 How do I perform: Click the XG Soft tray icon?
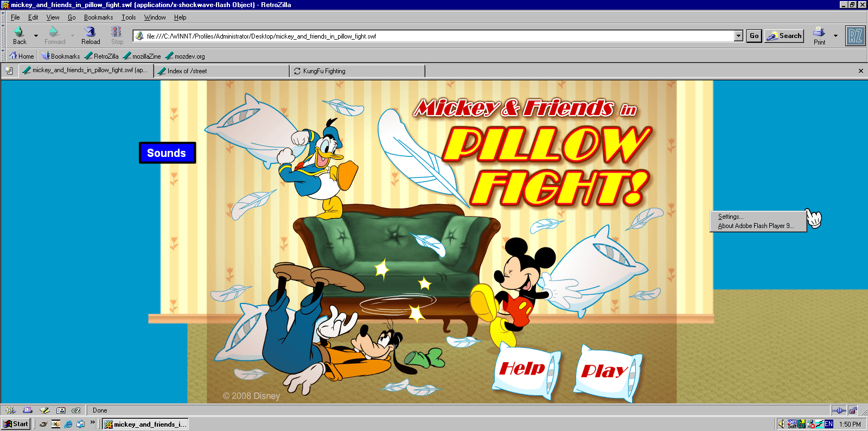(x=792, y=424)
